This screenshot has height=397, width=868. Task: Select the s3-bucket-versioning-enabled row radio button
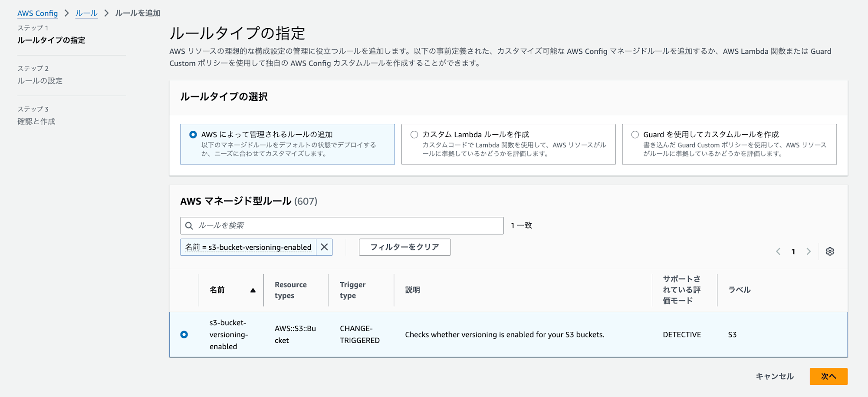coord(184,334)
